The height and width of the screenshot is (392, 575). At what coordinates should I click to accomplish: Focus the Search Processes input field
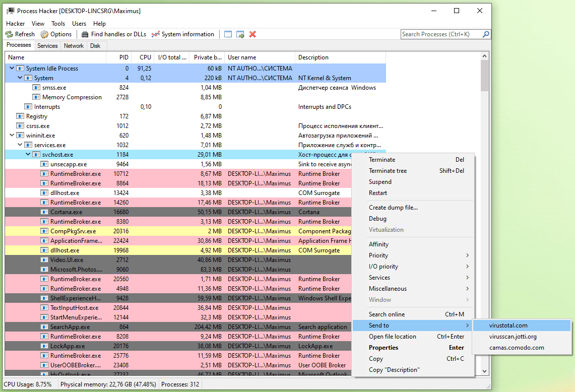point(441,34)
